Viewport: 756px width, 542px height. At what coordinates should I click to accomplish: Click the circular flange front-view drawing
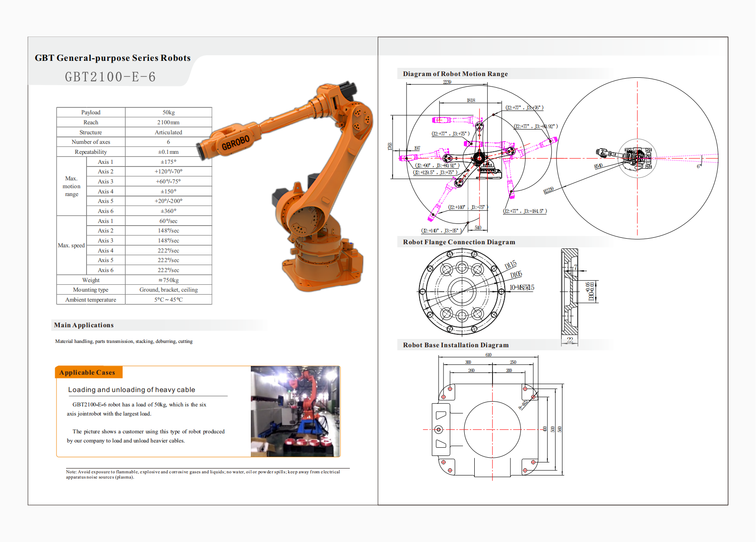462,292
